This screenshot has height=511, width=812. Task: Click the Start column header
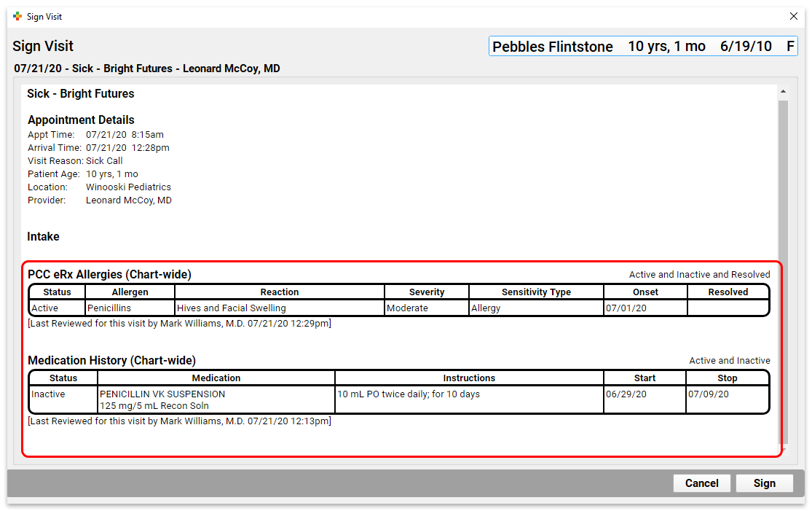point(645,378)
